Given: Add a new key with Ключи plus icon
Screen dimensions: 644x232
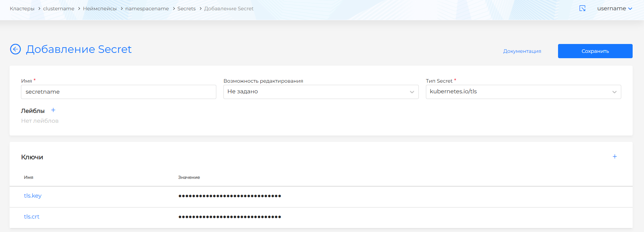Looking at the screenshot, I should click(x=615, y=156).
